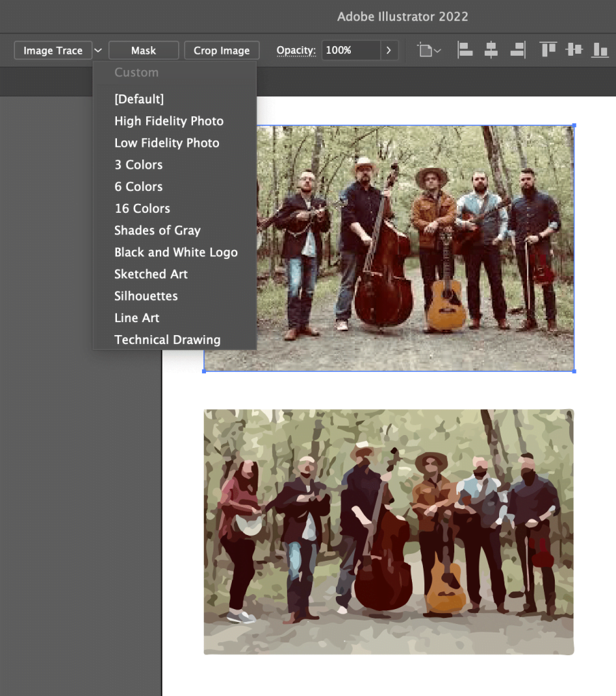Open the Image Trace presets dropdown arrow
Viewport: 616px width, 696px height.
pos(98,50)
